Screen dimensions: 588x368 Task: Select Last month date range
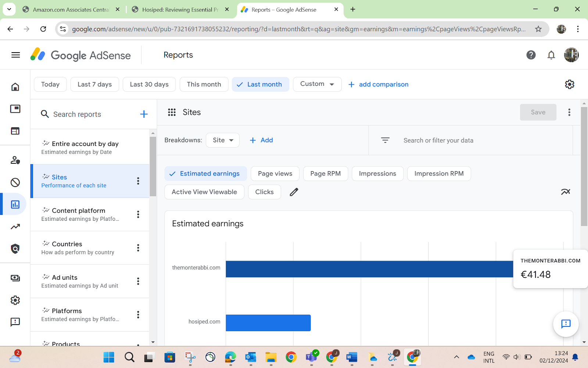[x=260, y=84]
